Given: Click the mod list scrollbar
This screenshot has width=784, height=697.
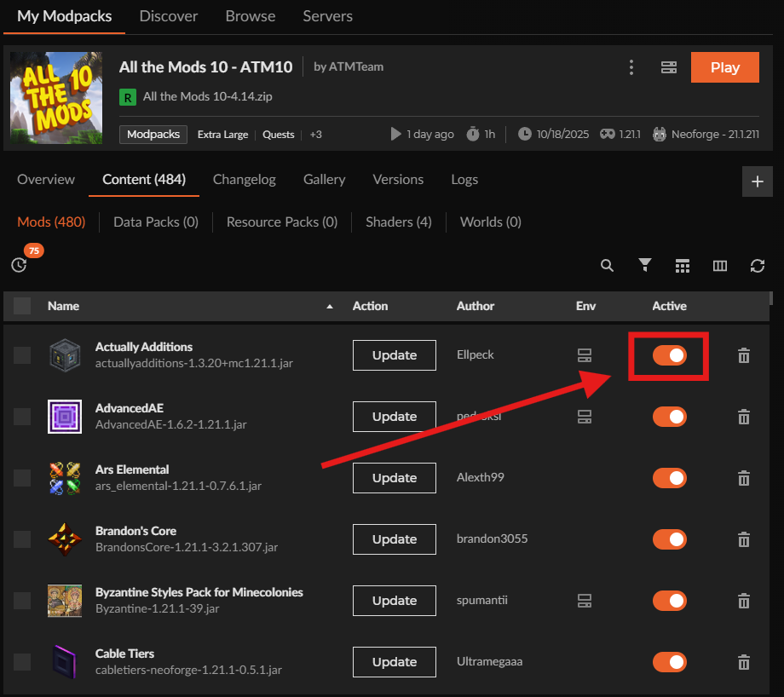Looking at the screenshot, I should [x=771, y=298].
